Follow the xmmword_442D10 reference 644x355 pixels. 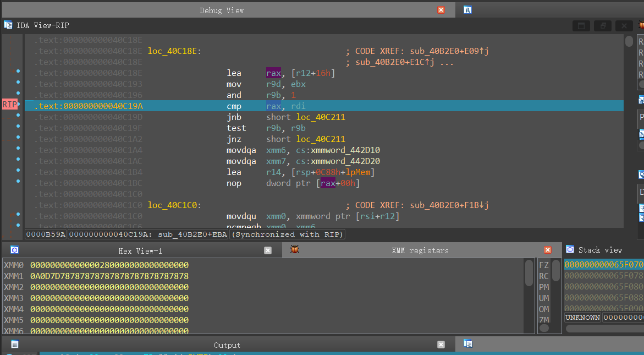[x=345, y=150]
